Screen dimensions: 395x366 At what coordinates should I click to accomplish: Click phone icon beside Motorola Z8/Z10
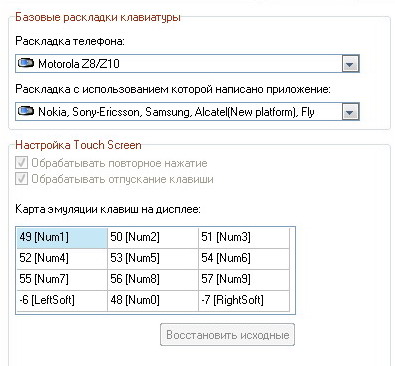tap(26, 63)
